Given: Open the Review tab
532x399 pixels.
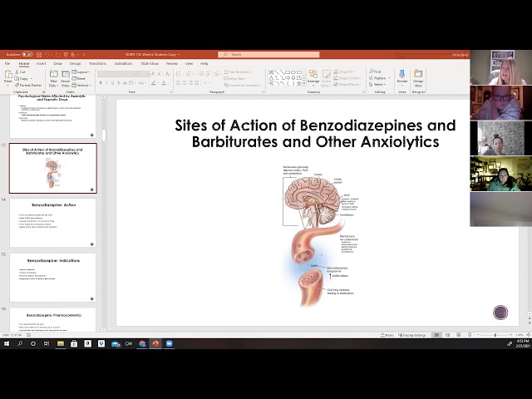Looking at the screenshot, I should coord(172,63).
